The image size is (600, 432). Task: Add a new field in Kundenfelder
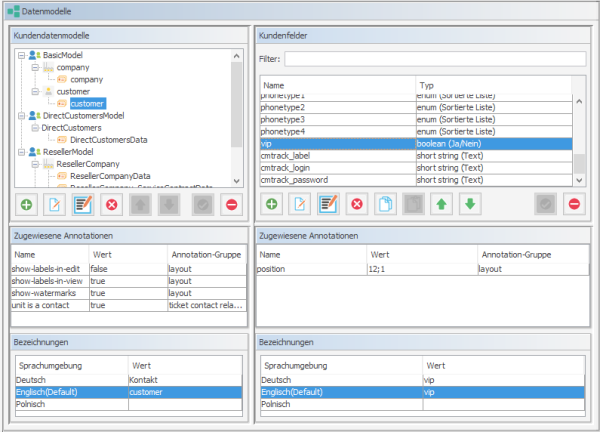pos(271,204)
